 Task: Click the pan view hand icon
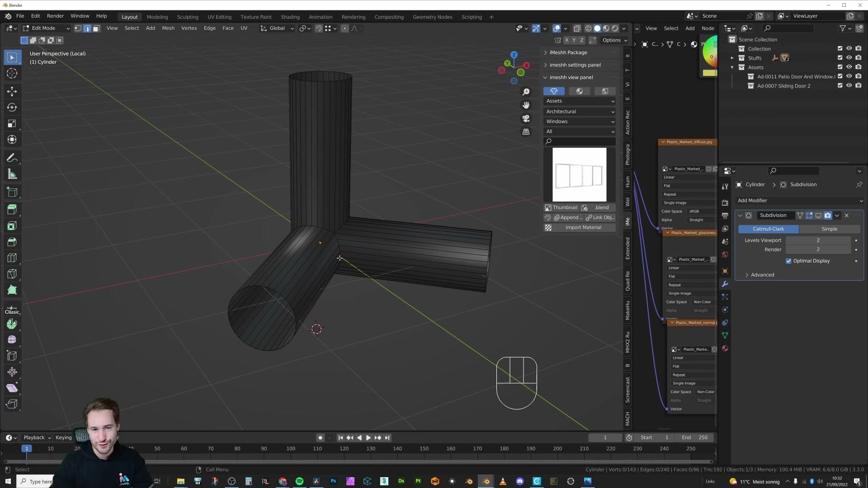[526, 105]
